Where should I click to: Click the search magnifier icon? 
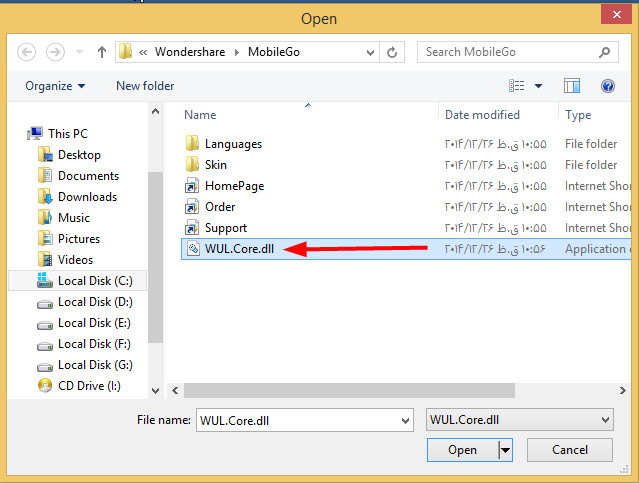(x=605, y=52)
